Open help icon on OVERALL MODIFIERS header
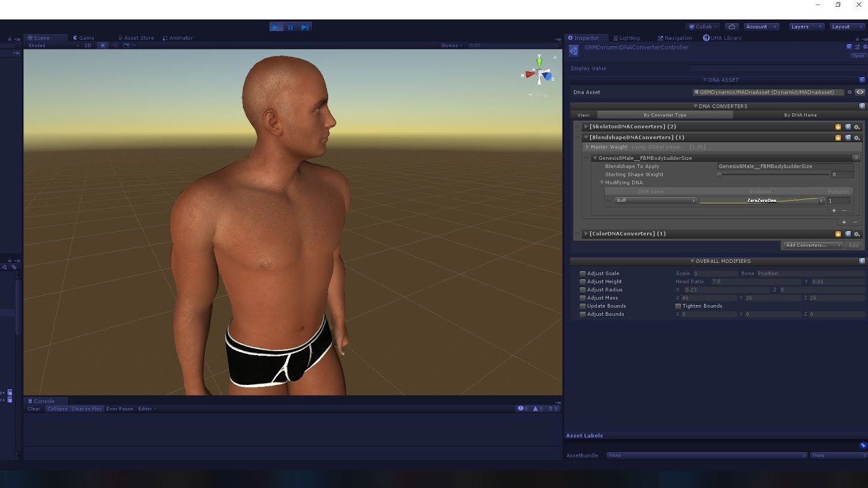This screenshot has width=868, height=488. click(x=862, y=261)
